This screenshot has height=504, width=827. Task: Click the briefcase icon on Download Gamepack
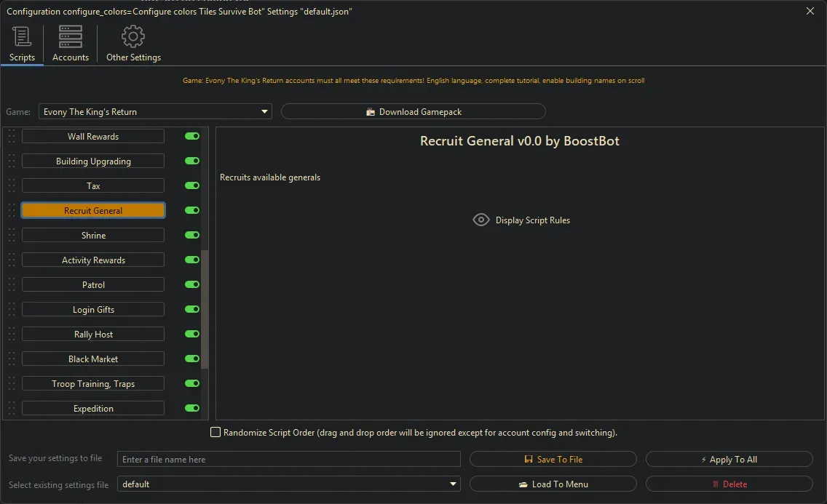pyautogui.click(x=371, y=111)
